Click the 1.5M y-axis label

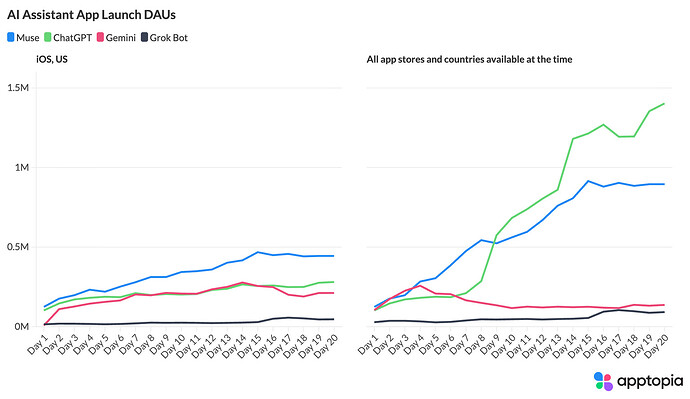coord(18,88)
